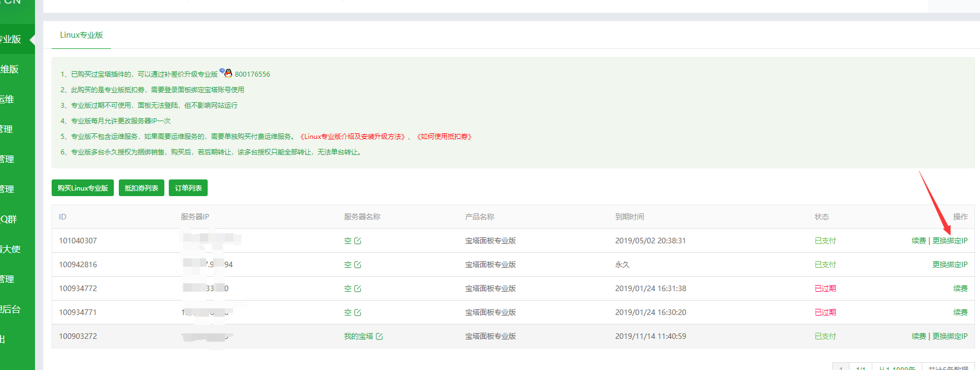Renew (续费) expired order 100934772
Image resolution: width=980 pixels, height=370 pixels.
[x=961, y=289]
